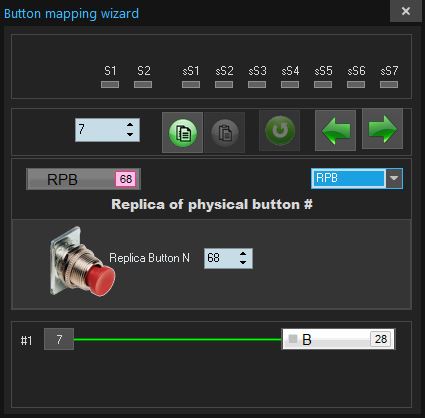
Task: Toggle the S2 shift indicator
Action: (x=143, y=85)
